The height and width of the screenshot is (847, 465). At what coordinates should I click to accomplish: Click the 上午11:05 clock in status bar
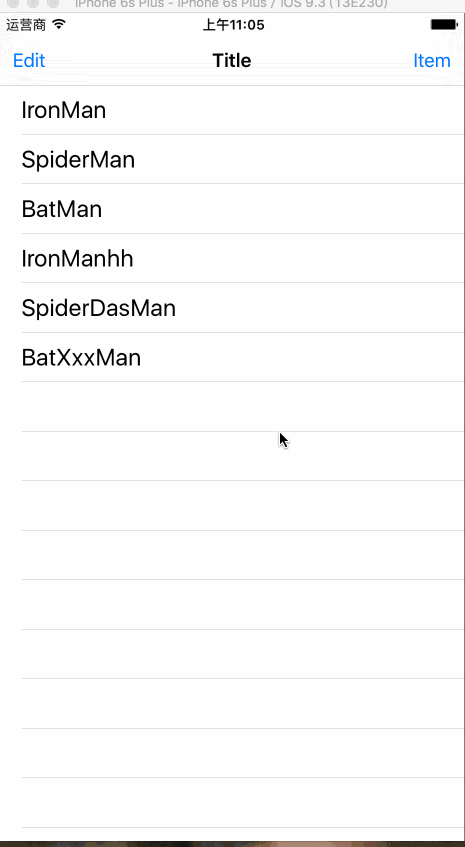(233, 25)
